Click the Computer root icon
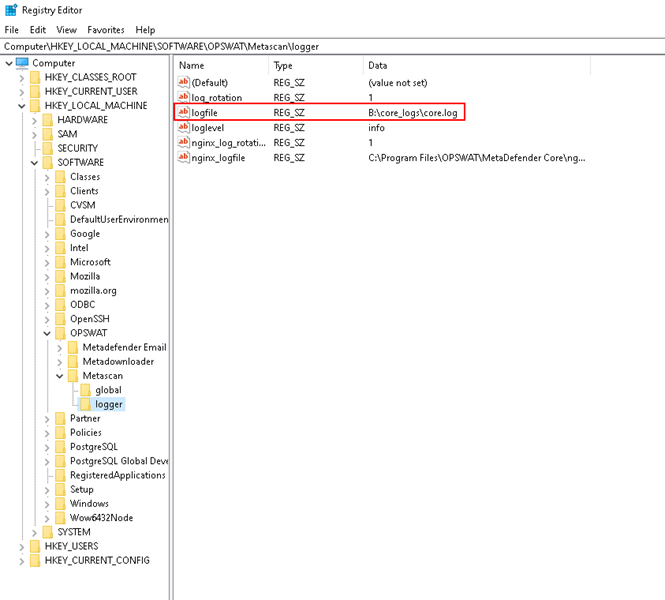665x600 pixels. (22, 63)
